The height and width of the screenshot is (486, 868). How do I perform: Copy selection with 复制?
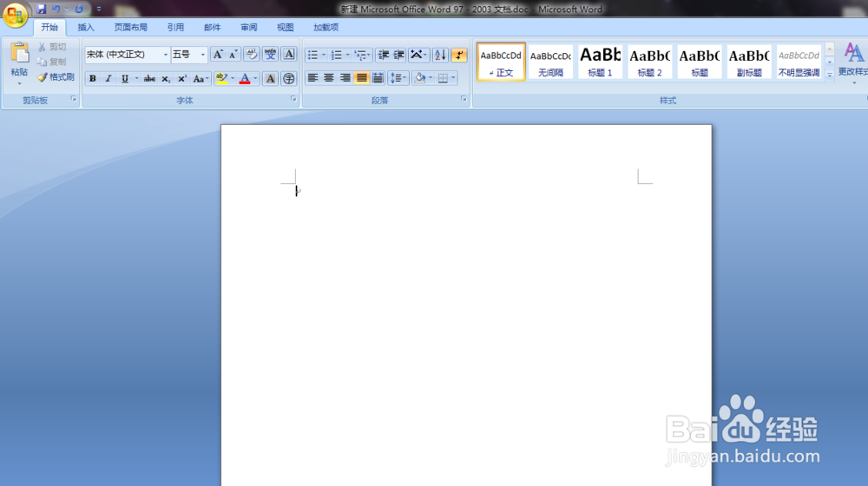coord(52,62)
